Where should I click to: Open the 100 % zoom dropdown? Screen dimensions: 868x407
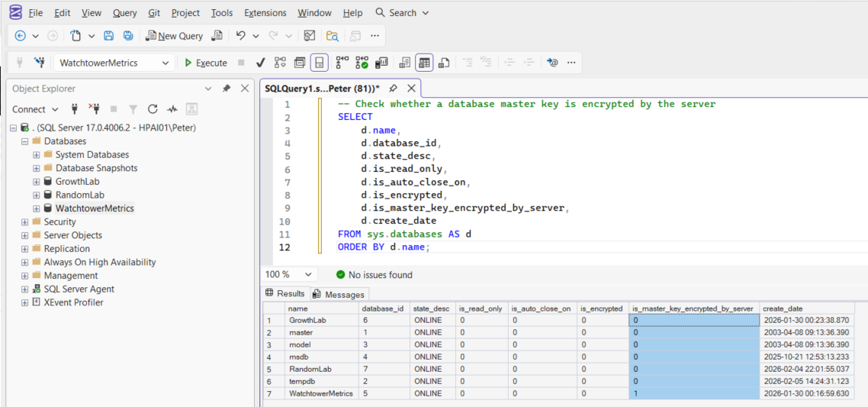coord(308,275)
